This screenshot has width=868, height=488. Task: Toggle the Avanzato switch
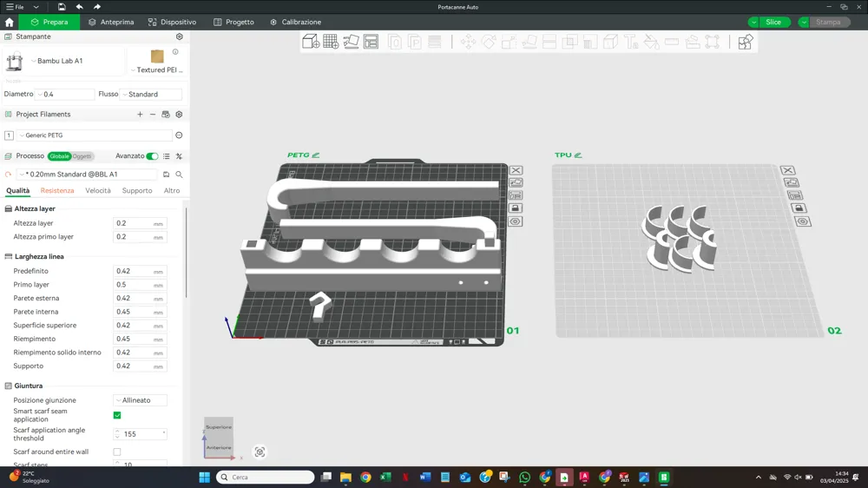(152, 156)
